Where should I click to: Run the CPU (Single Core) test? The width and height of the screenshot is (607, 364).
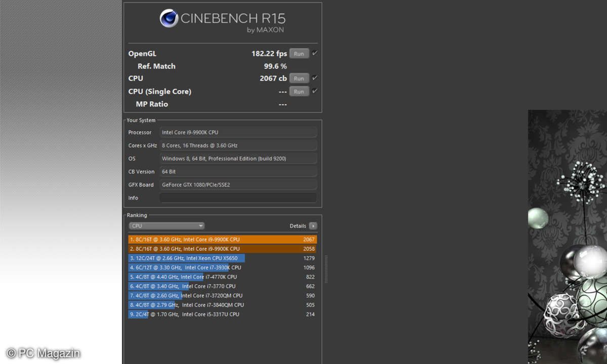(299, 92)
